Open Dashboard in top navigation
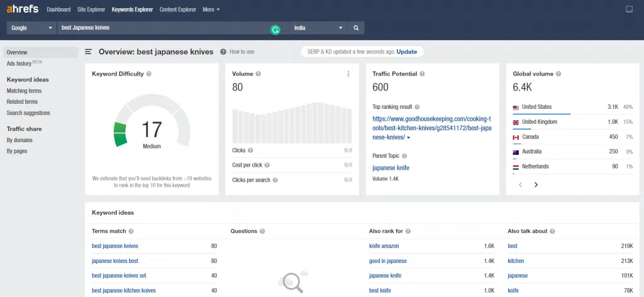Image resolution: width=644 pixels, height=297 pixels. tap(58, 9)
